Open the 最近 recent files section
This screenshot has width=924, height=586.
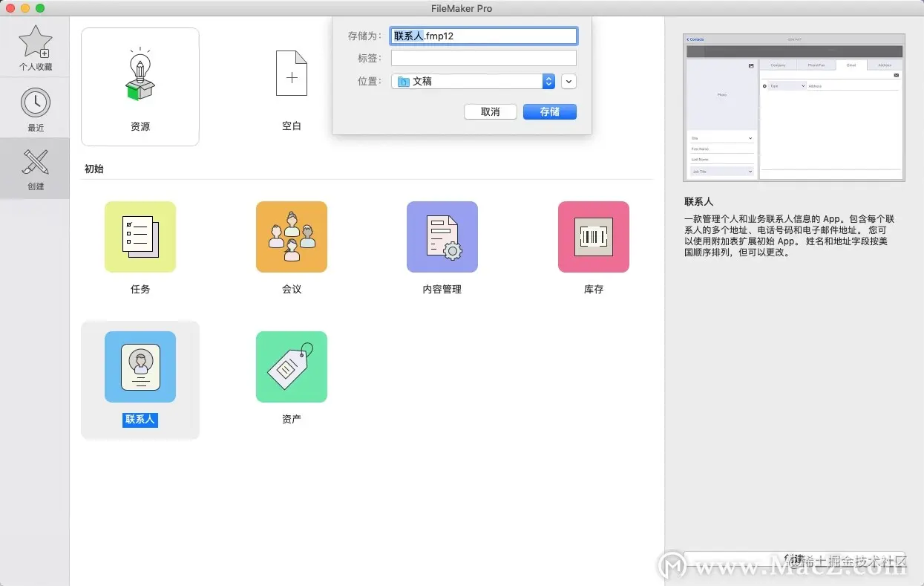click(35, 110)
